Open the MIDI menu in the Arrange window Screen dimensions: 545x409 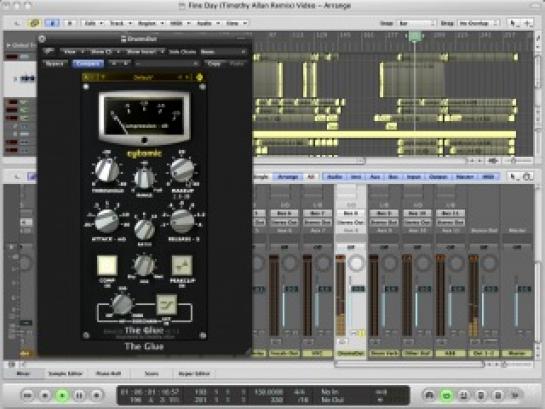pos(179,23)
